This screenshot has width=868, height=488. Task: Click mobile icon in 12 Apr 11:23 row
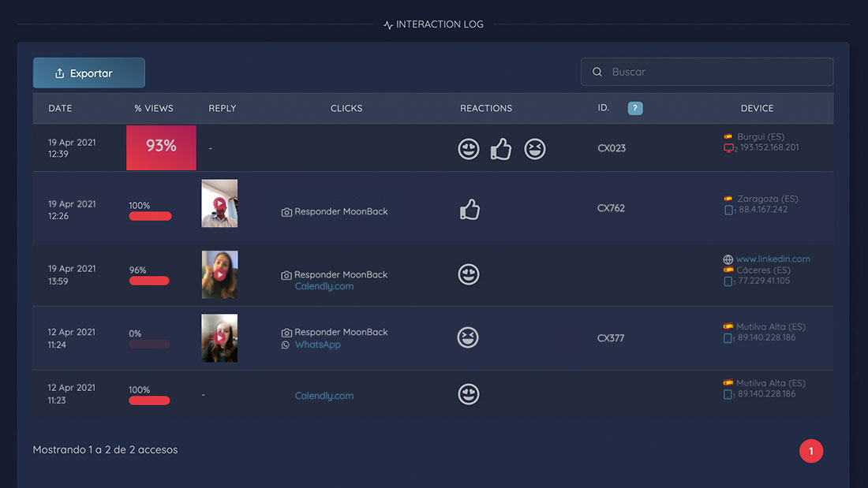728,394
